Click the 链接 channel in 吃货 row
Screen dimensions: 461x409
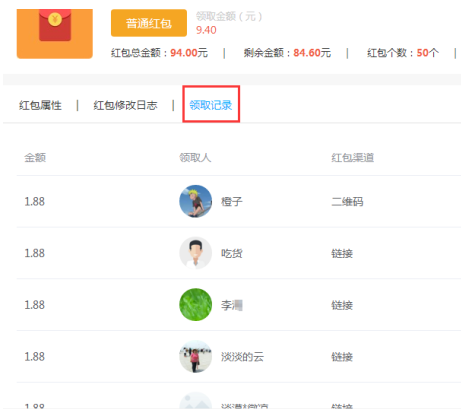click(342, 253)
